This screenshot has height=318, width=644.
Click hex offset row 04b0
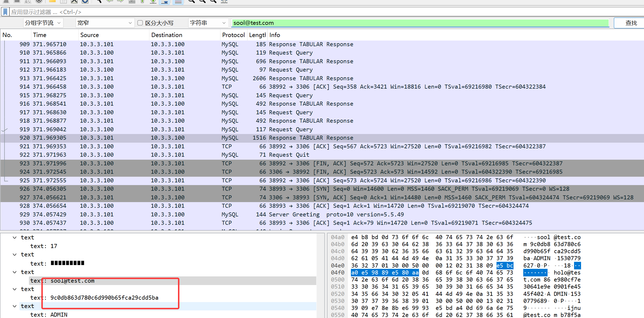pyautogui.click(x=338, y=244)
